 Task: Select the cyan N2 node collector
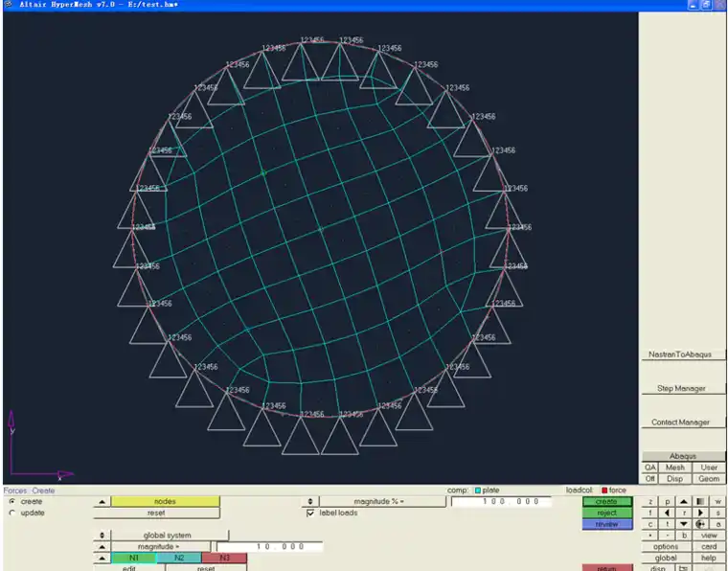click(179, 558)
